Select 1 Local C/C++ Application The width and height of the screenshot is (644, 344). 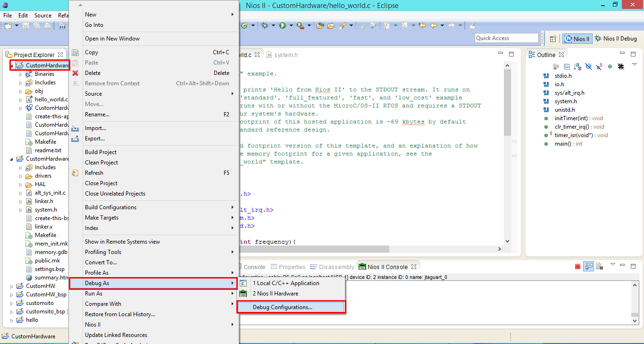click(292, 283)
